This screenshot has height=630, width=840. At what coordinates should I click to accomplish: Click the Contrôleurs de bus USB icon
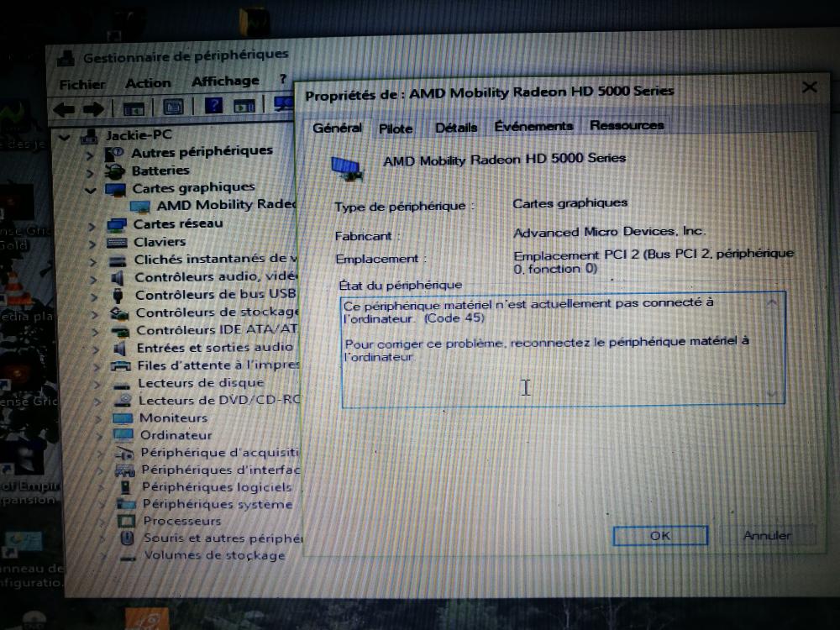118,296
